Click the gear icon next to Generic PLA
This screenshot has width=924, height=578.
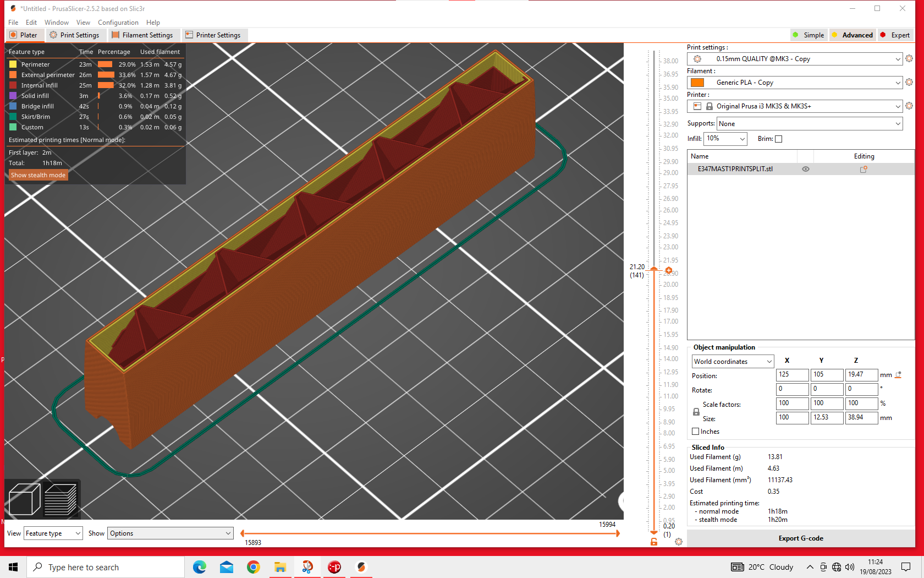(909, 82)
